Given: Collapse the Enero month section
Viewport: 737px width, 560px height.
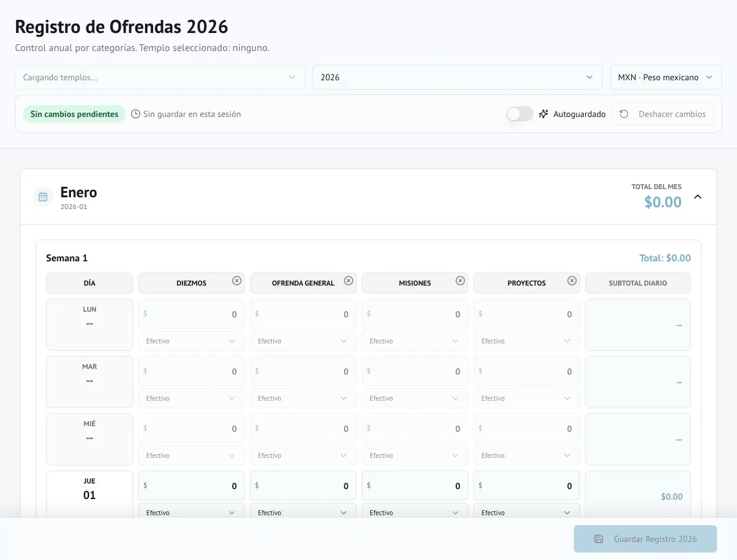Looking at the screenshot, I should 698,197.
